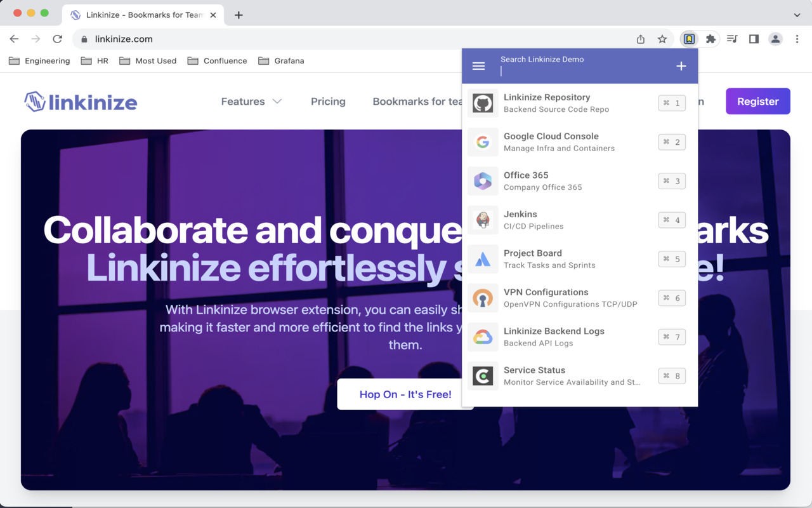812x508 pixels.
Task: View site information lock icon
Action: tap(84, 39)
